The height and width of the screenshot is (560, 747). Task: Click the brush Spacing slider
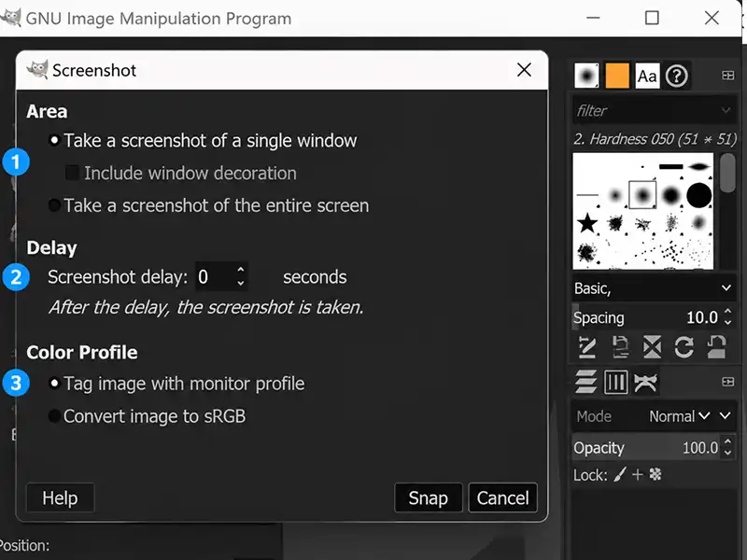pos(647,317)
